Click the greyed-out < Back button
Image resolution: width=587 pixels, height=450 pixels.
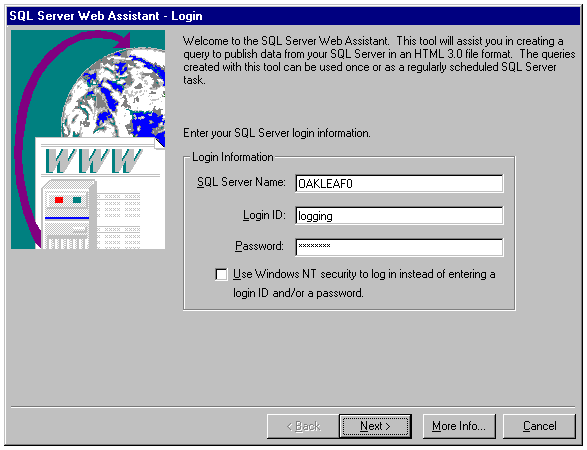303,426
